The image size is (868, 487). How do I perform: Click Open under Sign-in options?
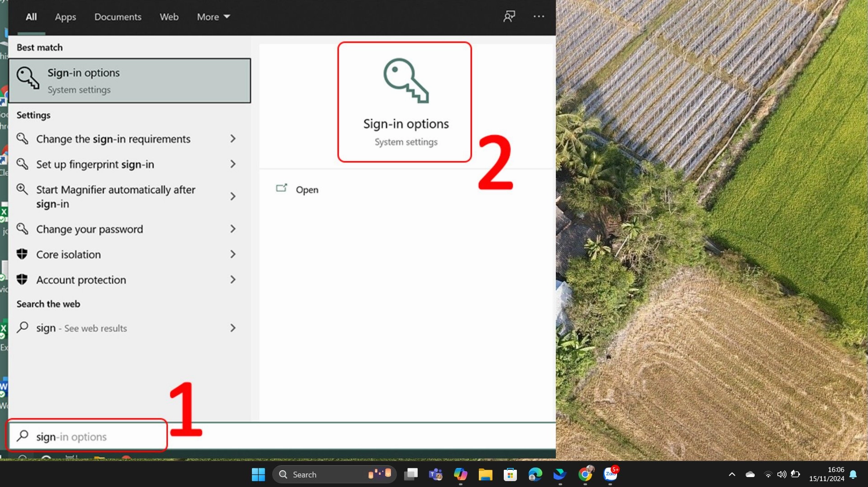[307, 190]
